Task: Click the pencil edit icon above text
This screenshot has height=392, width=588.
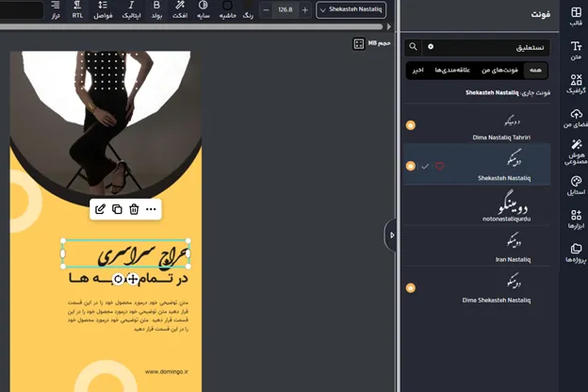Action: click(x=100, y=208)
